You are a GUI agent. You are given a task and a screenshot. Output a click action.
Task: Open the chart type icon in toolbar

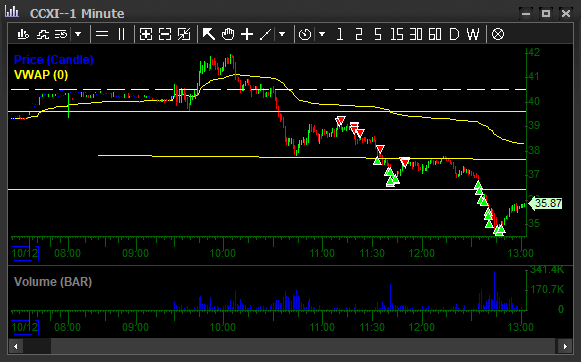23,34
